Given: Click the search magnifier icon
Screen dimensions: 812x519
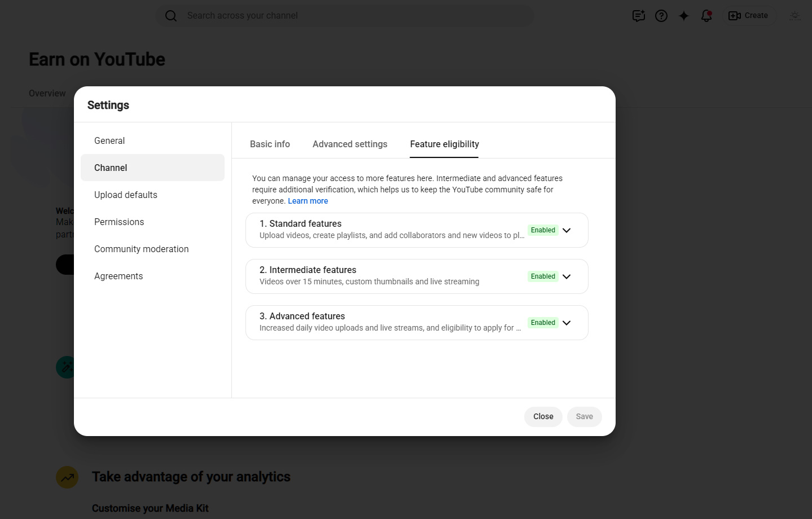Looking at the screenshot, I should [171, 16].
